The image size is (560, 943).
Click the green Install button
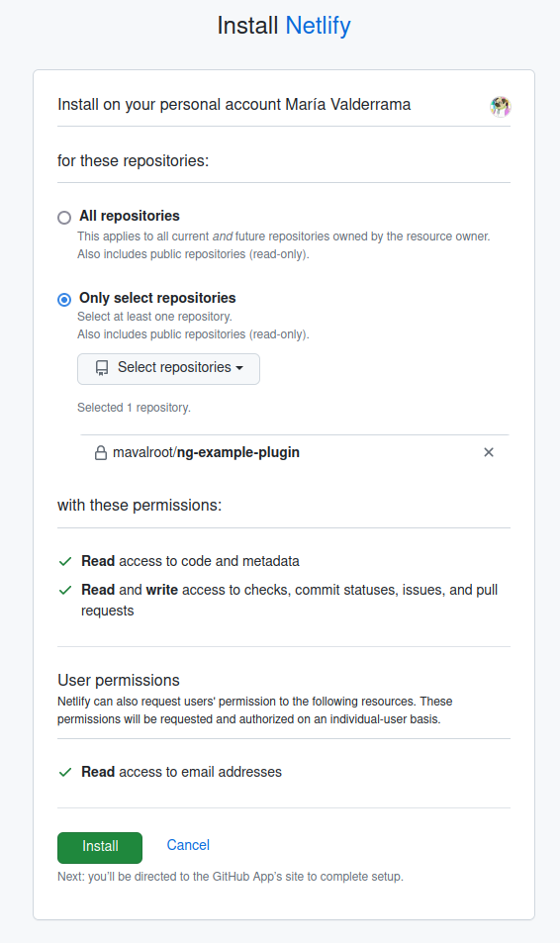tap(100, 847)
